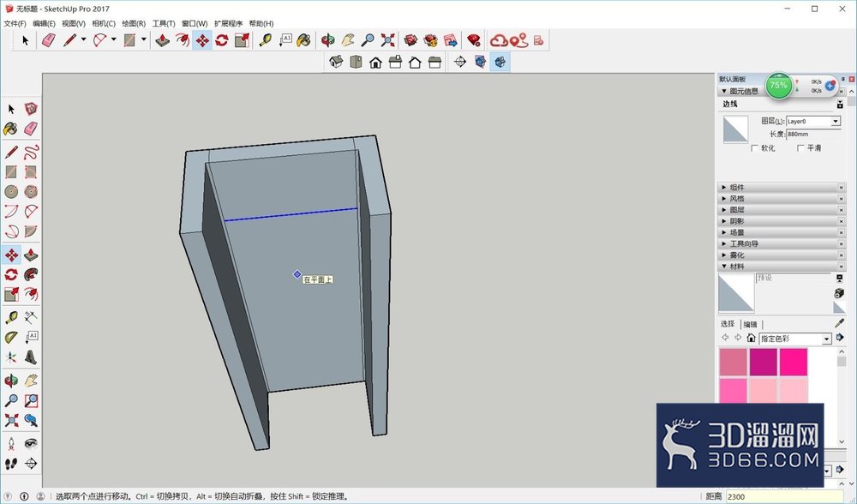Viewport: 857px width, 504px height.
Task: Open the 文件(F) menu
Action: tap(15, 23)
